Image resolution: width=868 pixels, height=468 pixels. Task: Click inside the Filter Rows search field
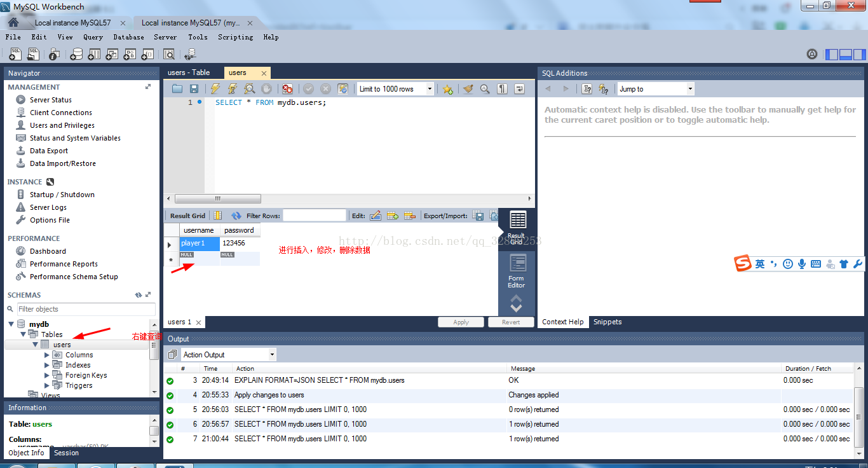click(314, 216)
